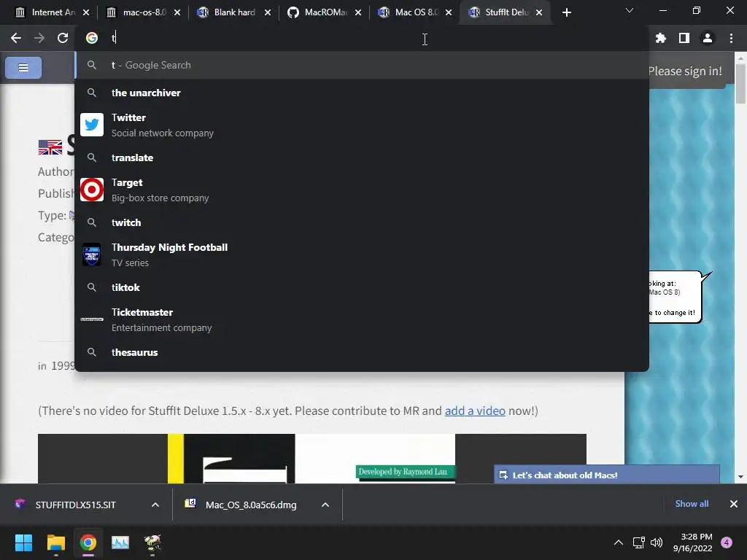Select Thursday Night Football suggestion icon
Screen dimensions: 747x560
(92, 254)
